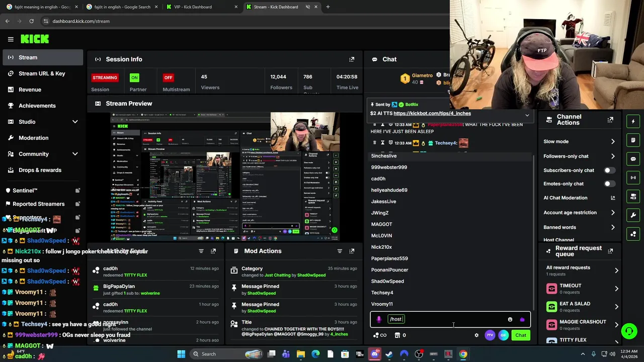Open a new browser tab with plus button
The height and width of the screenshot is (362, 644).
[x=328, y=7]
